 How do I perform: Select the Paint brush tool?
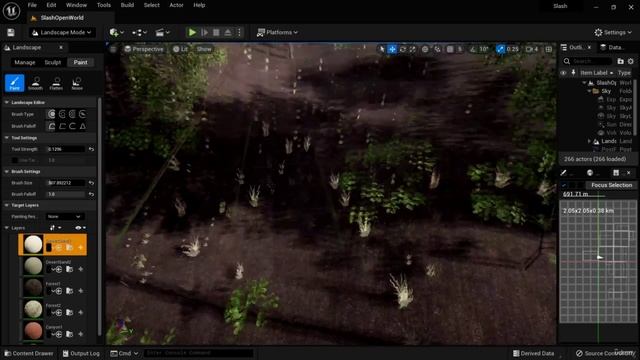(x=14, y=83)
